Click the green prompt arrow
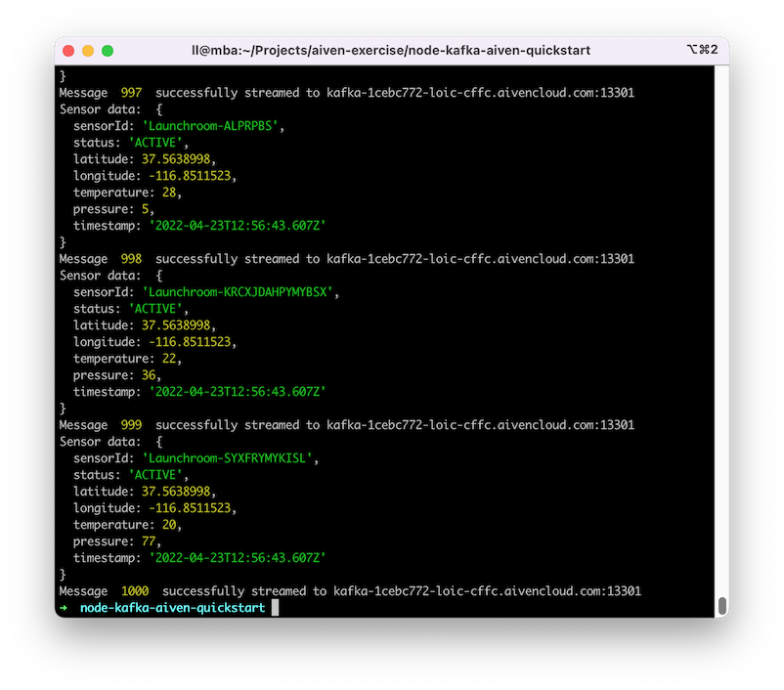Image resolution: width=784 pixels, height=690 pixels. pyautogui.click(x=64, y=608)
